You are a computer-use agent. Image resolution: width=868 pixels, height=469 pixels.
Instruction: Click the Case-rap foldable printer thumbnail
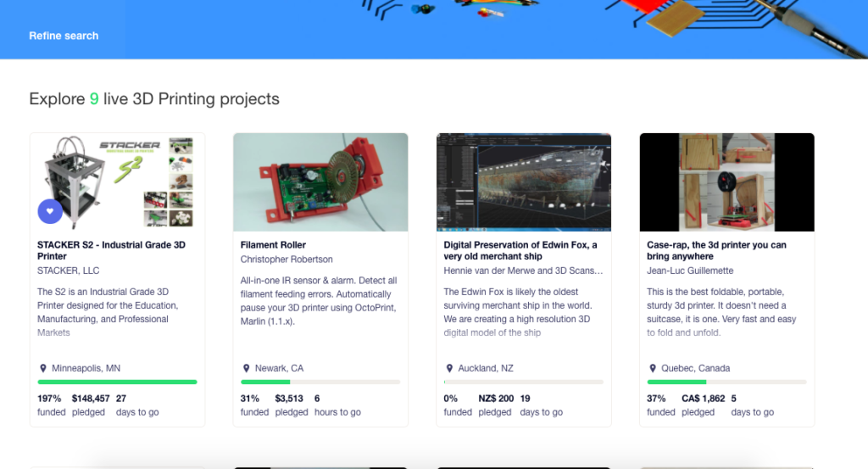[727, 182]
